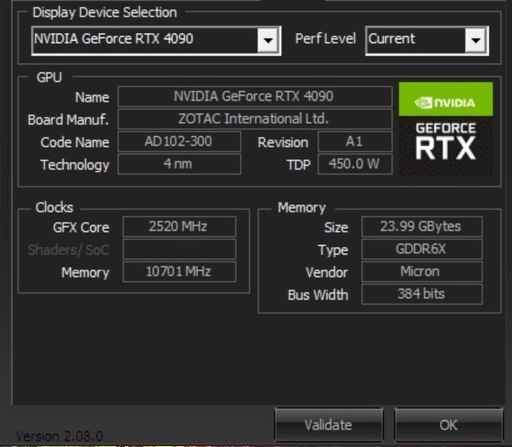Click the Technology label
The image size is (512, 447).
75,165
